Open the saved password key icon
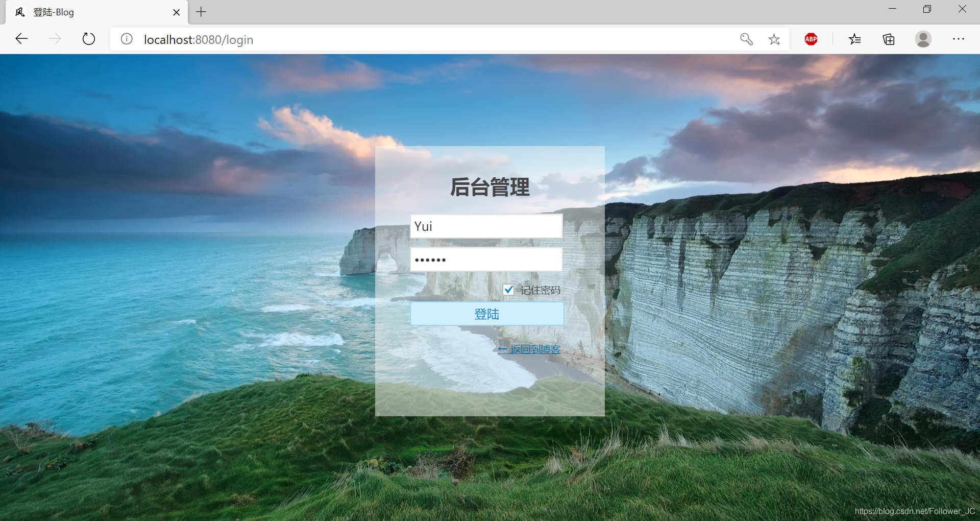 746,39
